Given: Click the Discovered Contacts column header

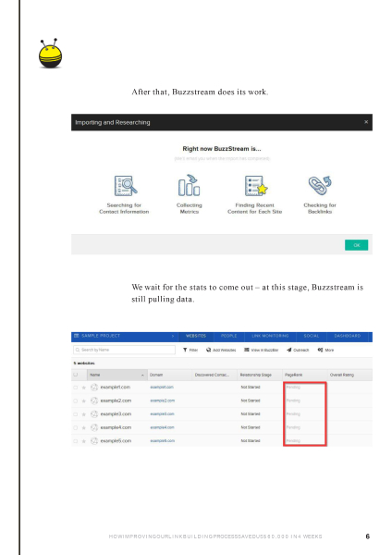Looking at the screenshot, I should tap(214, 375).
